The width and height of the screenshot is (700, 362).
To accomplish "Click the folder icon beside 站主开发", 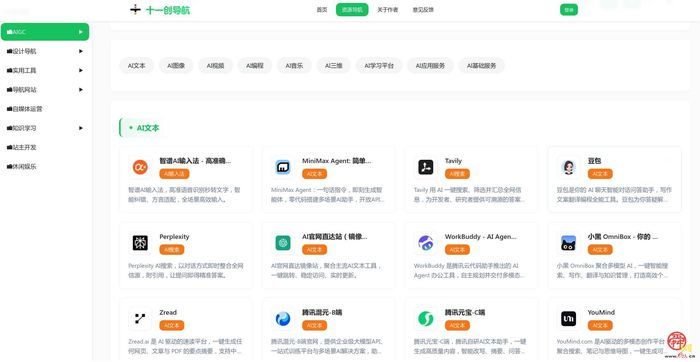I will [9, 147].
